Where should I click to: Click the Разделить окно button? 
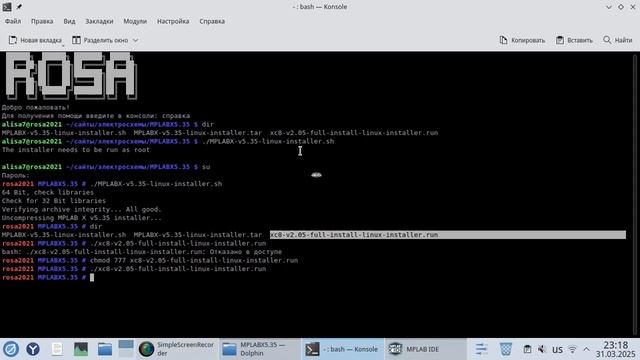tap(101, 40)
